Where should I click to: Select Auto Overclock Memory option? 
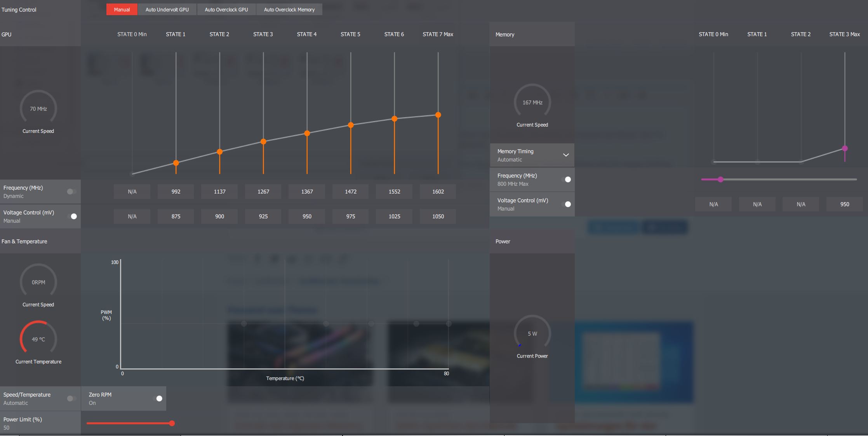(289, 10)
